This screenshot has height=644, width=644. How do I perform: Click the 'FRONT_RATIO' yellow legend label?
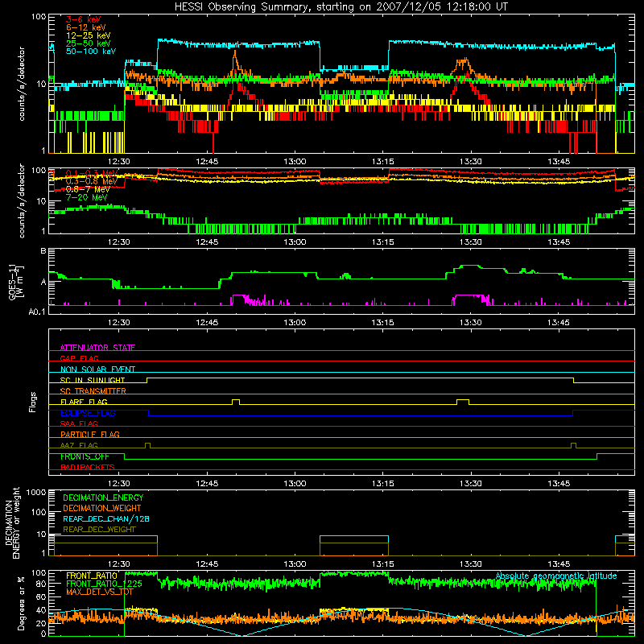pos(92,576)
